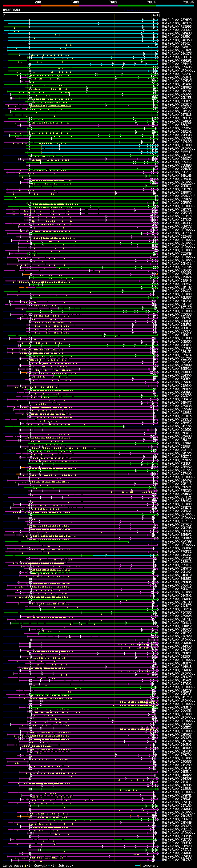Select the UniRef100_Q9SET1 label
The height and width of the screenshot is (868, 197).
pos(176,507)
